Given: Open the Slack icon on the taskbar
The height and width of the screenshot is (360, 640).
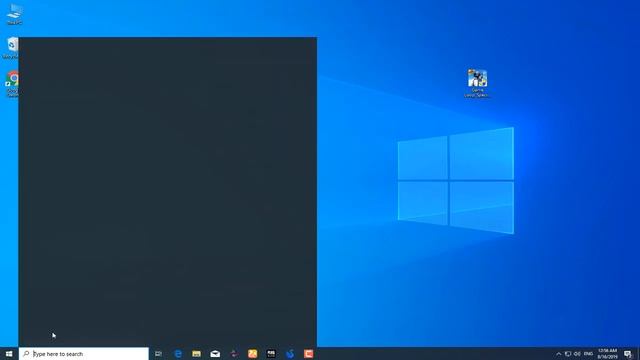Looking at the screenshot, I should [x=234, y=353].
